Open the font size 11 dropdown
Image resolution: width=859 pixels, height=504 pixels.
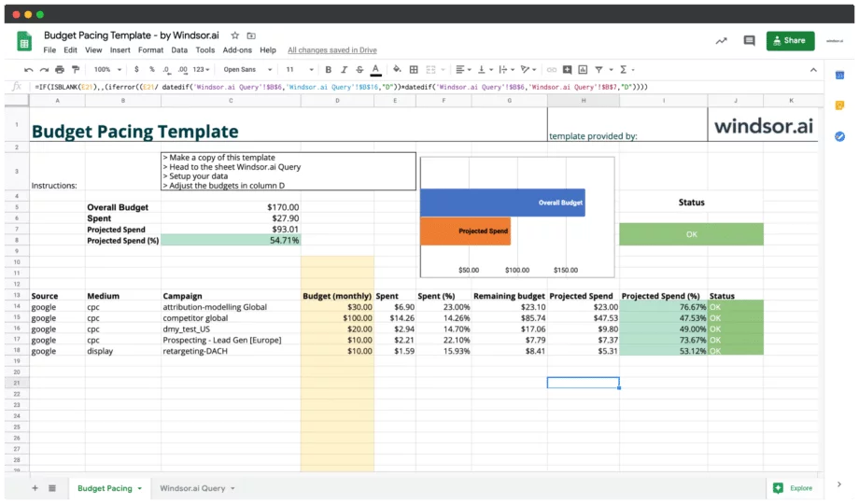[300, 70]
